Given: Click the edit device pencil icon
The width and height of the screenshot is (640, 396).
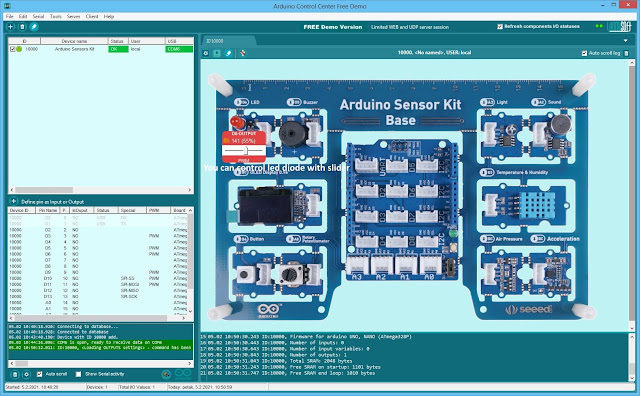Looking at the screenshot, I should (x=34, y=27).
